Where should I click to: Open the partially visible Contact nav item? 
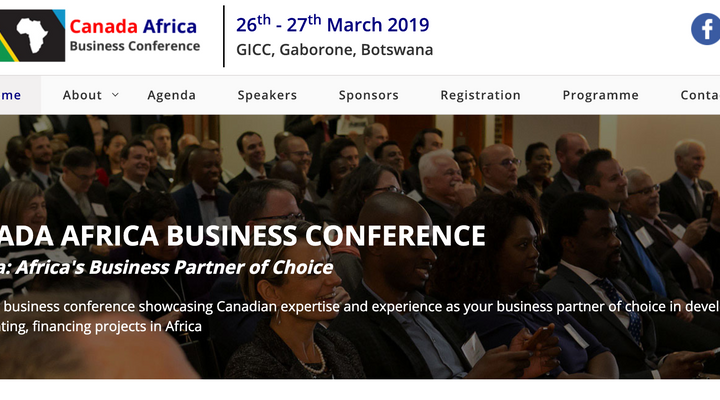(x=699, y=95)
